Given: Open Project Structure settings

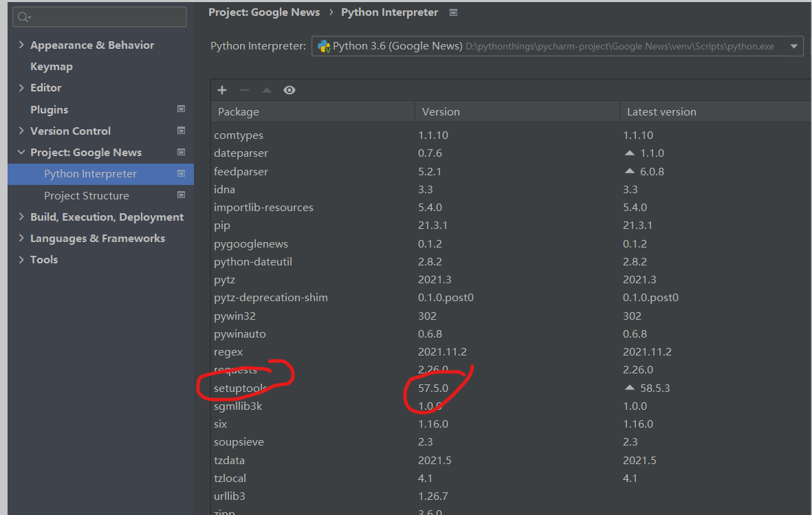Looking at the screenshot, I should pos(87,195).
